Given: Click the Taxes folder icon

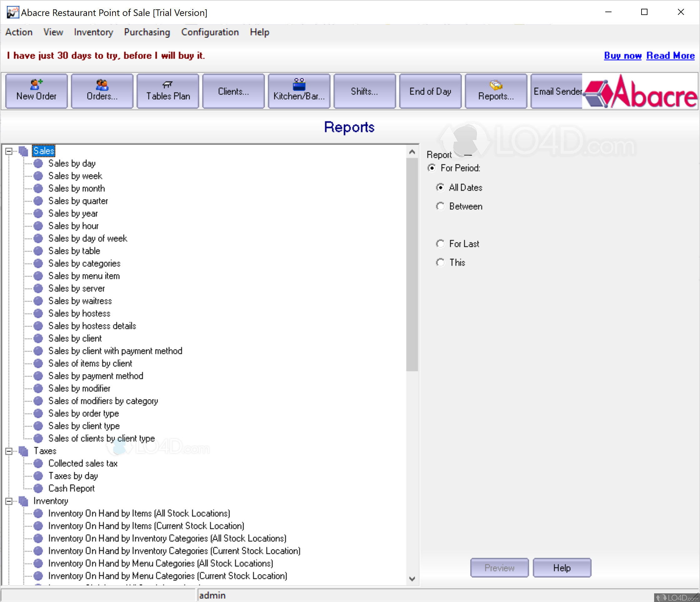Looking at the screenshot, I should point(23,451).
